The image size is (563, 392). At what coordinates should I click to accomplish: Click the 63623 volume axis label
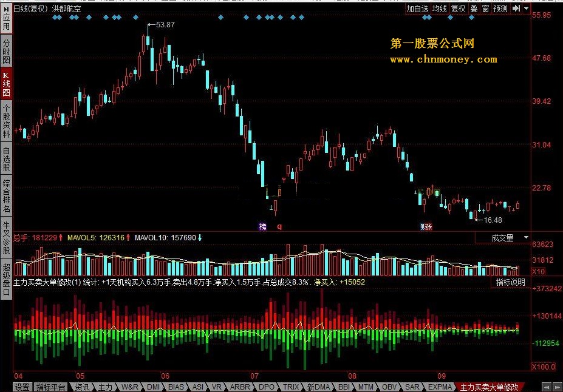click(x=543, y=245)
